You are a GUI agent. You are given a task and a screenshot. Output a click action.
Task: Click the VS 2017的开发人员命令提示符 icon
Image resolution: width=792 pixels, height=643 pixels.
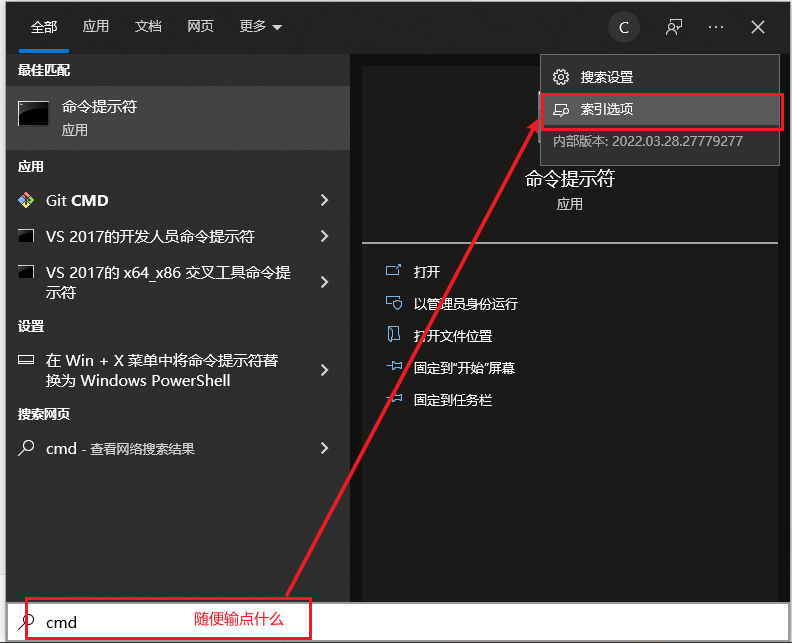click(x=26, y=236)
